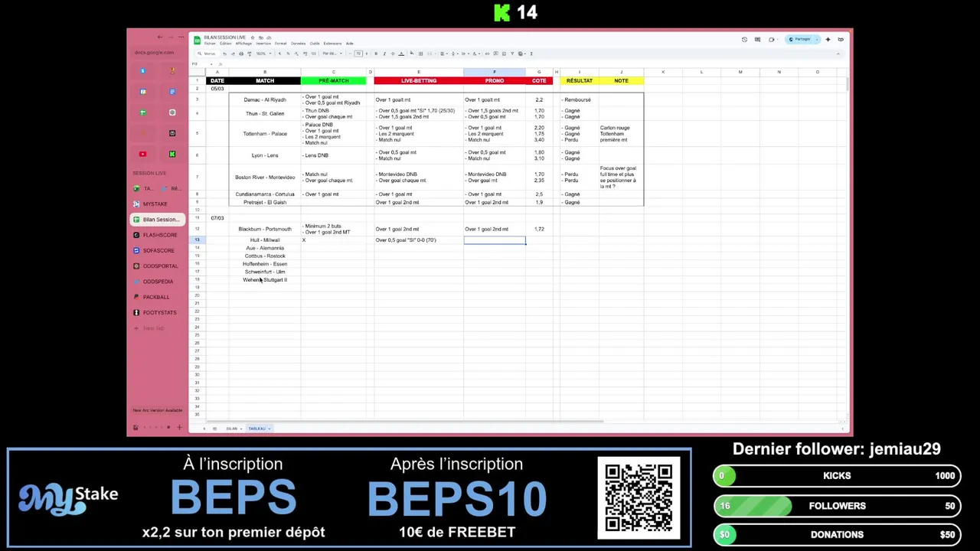Activate the paint format tool
Image resolution: width=980 pixels, height=551 pixels.
point(250,54)
